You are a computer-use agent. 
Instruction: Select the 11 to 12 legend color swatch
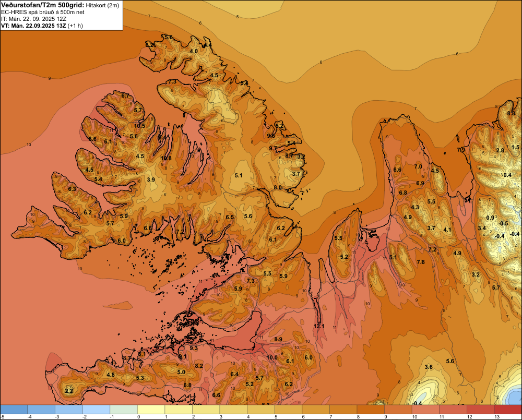[454, 410]
